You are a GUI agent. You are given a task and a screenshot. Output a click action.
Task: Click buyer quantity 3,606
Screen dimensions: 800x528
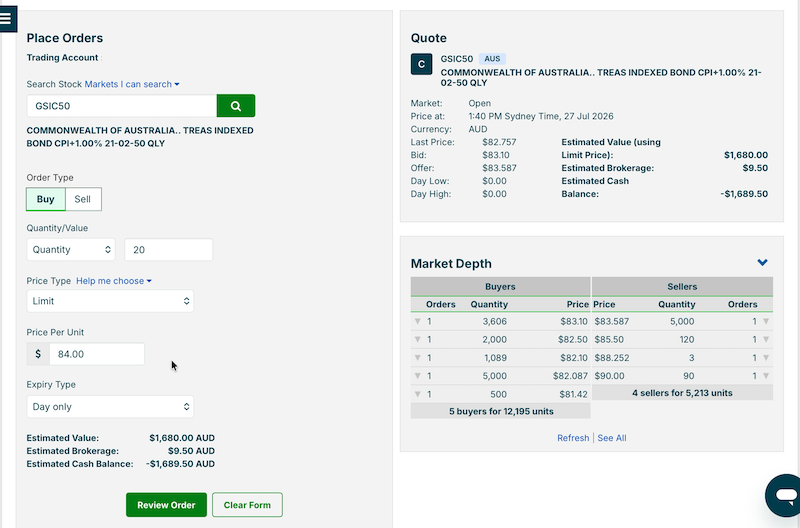[495, 321]
